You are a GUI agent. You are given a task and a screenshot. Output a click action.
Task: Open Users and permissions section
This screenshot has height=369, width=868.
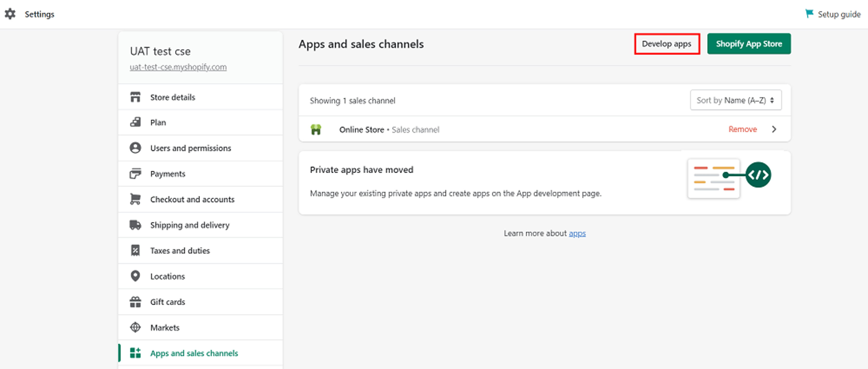tap(200, 148)
